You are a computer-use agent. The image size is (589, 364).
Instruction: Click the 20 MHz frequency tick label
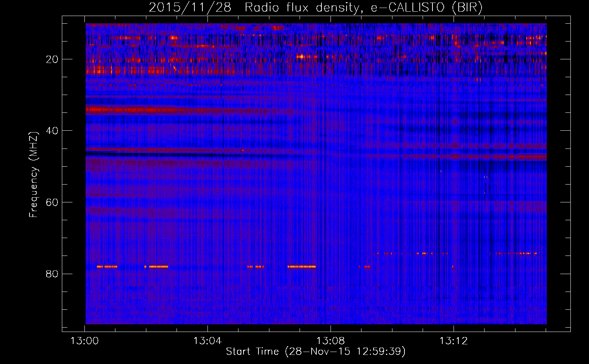(x=52, y=59)
